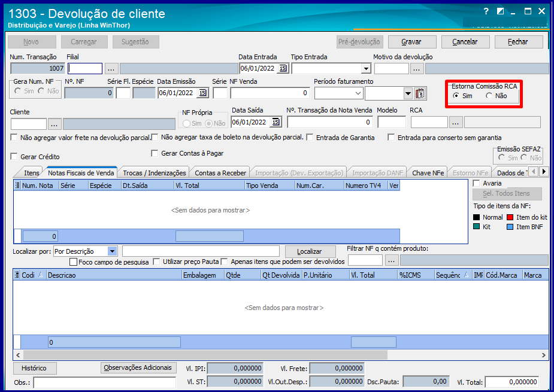The width and height of the screenshot is (554, 392).
Task: Focus the Filial input field
Action: tap(85, 68)
